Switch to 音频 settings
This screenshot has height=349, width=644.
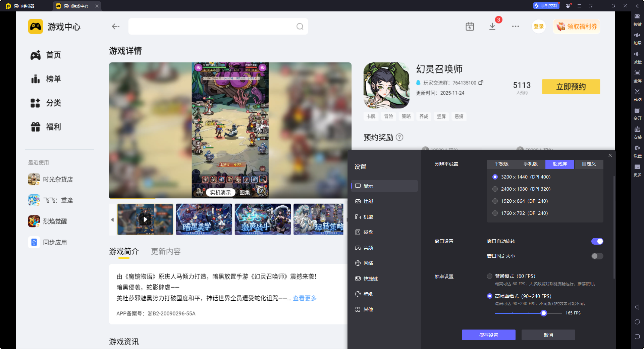click(x=368, y=247)
